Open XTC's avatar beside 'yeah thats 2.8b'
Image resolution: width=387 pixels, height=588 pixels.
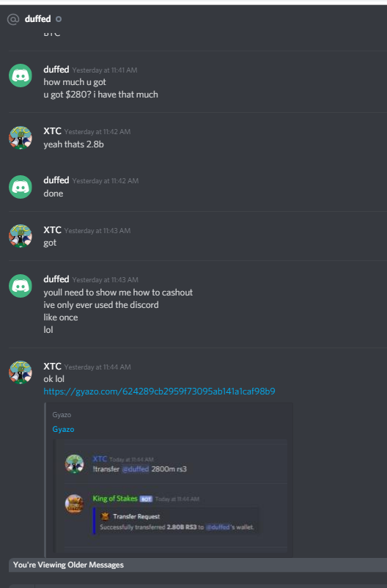(21, 138)
